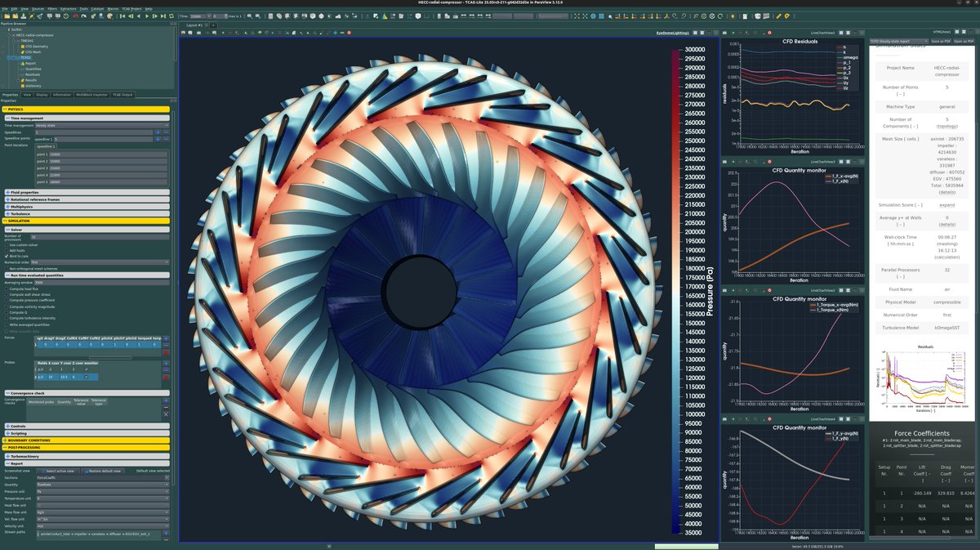Uncheck Bind to core checkbox
Image resolution: width=980 pixels, height=550 pixels.
7,257
